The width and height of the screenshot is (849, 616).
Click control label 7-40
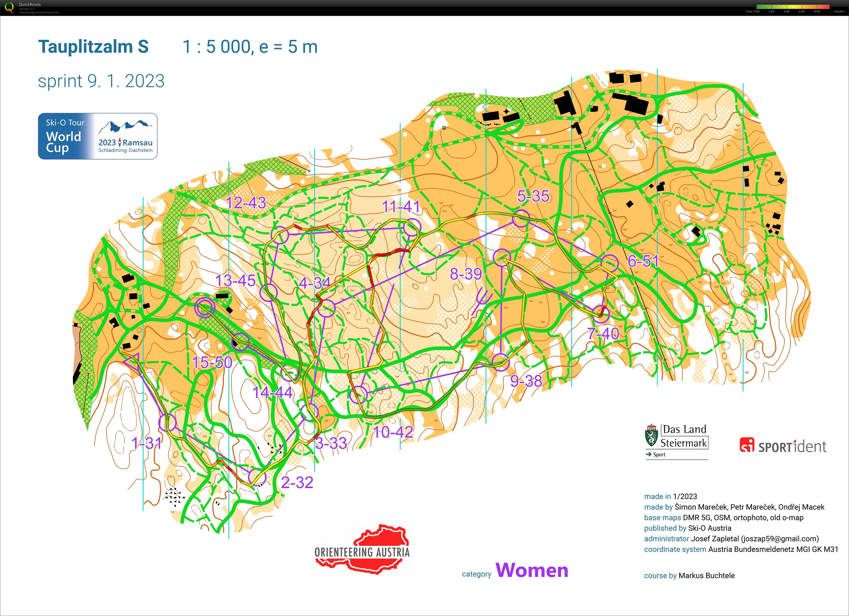[x=603, y=334]
